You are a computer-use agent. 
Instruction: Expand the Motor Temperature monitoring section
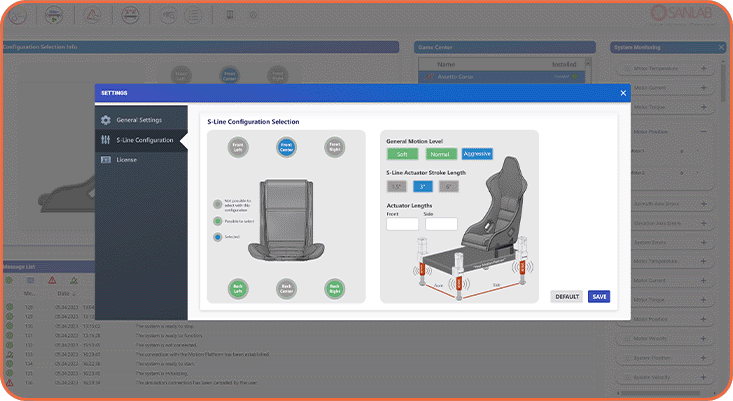[x=703, y=69]
